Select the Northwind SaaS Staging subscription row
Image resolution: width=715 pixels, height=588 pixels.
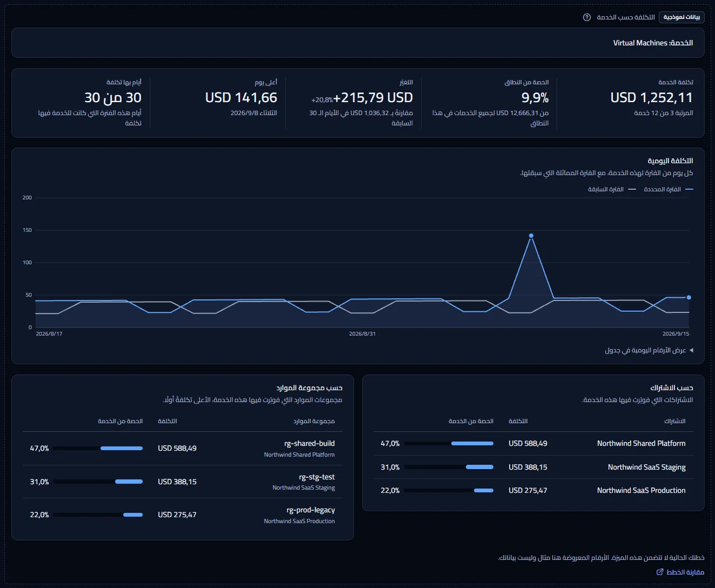533,467
